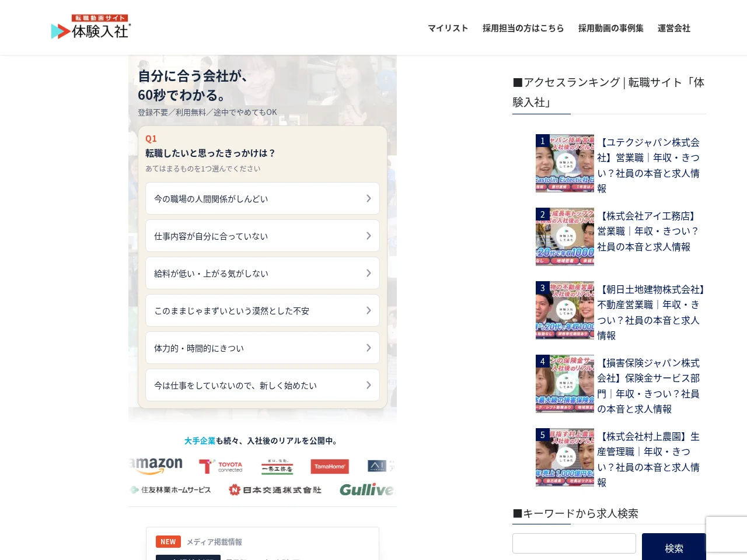Image resolution: width=747 pixels, height=560 pixels.
Task: Click the メディア掲載情報 label
Action: click(214, 542)
